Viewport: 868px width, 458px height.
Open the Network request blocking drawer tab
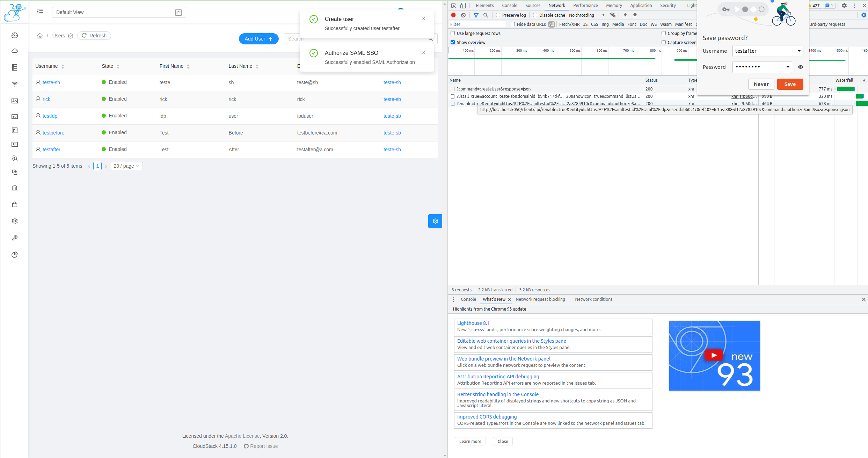pyautogui.click(x=540, y=299)
